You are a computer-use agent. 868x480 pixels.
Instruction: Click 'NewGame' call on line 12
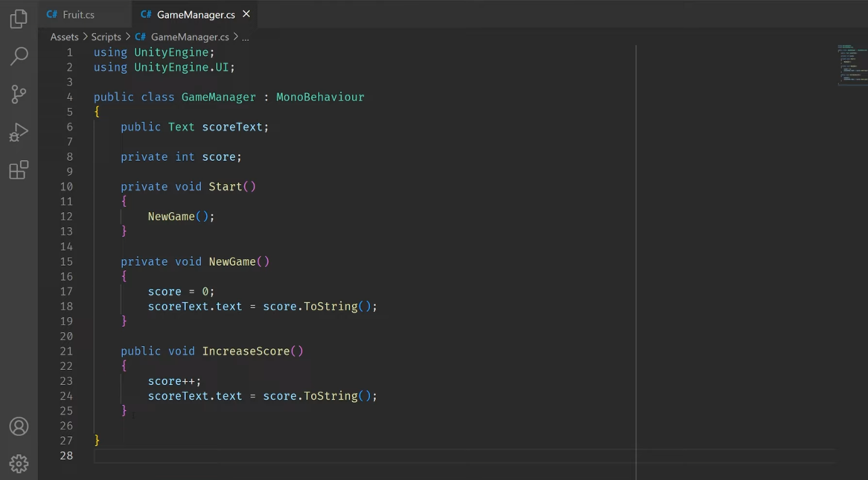[171, 216]
